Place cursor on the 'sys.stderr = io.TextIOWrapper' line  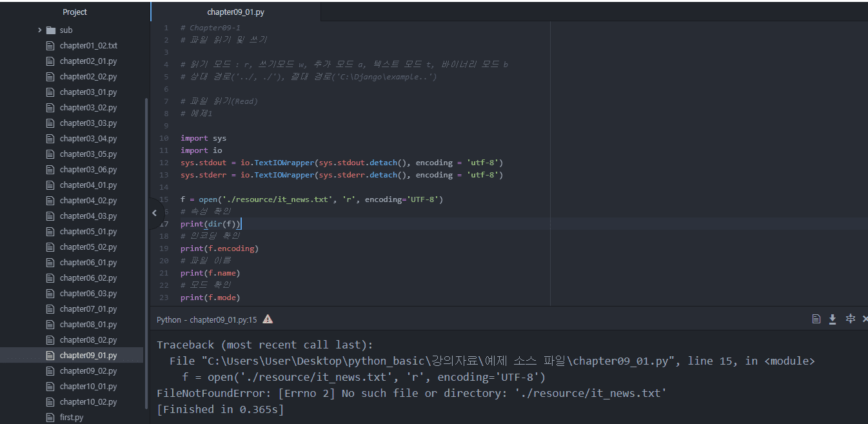[x=342, y=175]
